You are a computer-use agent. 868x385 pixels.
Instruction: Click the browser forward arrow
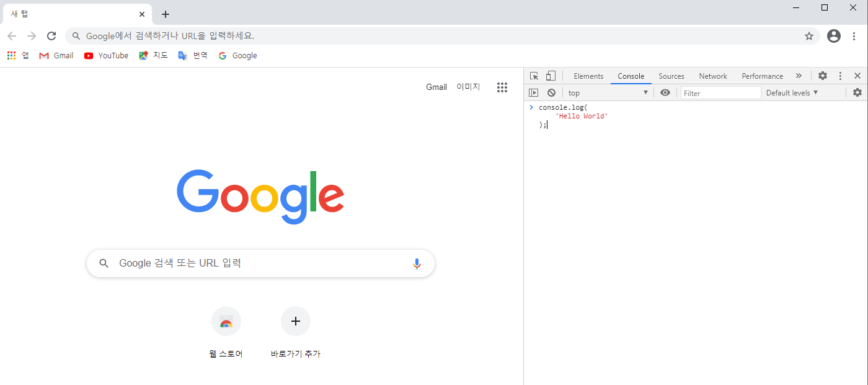pyautogui.click(x=32, y=36)
